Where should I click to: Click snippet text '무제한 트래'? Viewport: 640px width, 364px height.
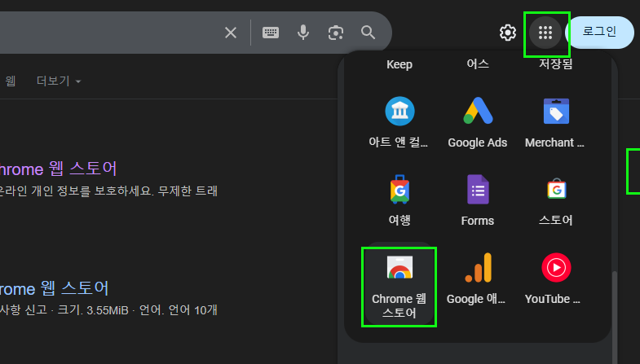(188, 191)
